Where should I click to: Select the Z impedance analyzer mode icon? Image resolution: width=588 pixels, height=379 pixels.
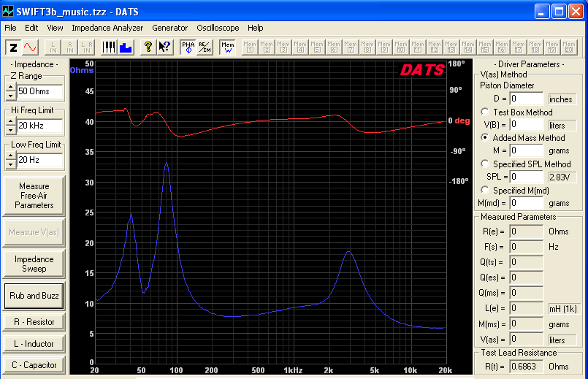pos(13,47)
